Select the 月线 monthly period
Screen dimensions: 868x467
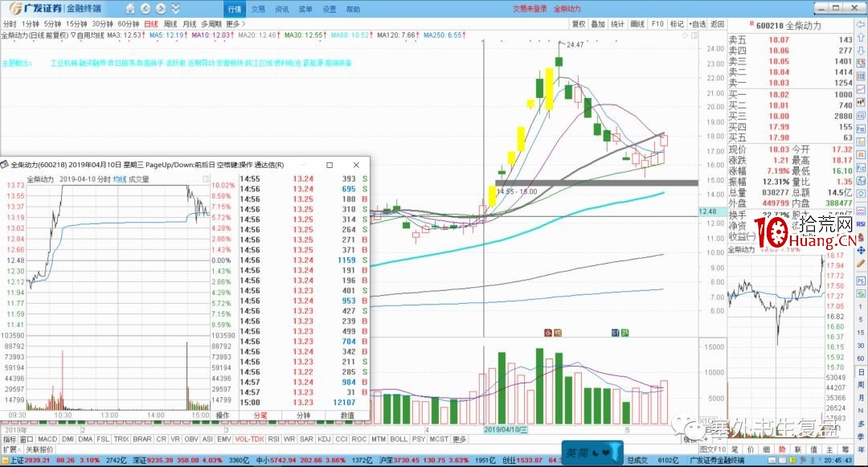click(190, 24)
